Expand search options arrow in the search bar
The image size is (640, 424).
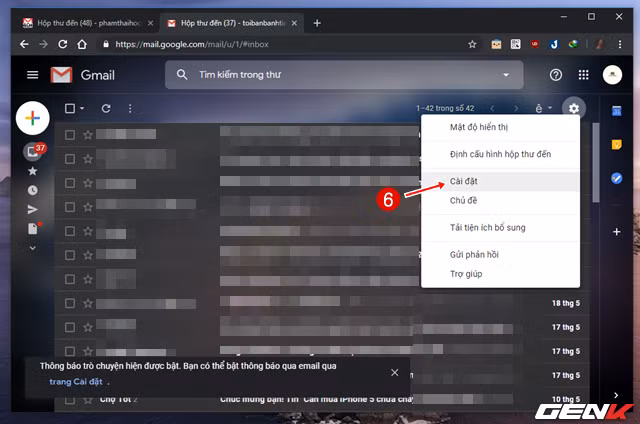(x=506, y=75)
